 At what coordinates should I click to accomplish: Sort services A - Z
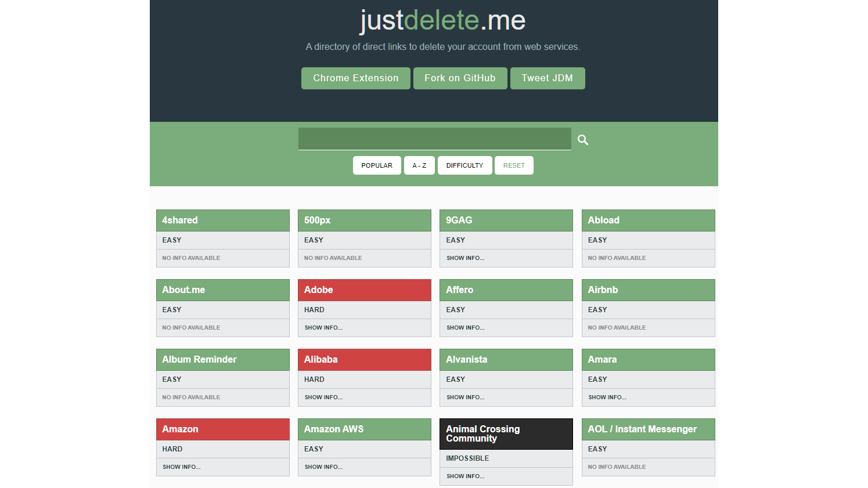point(419,165)
